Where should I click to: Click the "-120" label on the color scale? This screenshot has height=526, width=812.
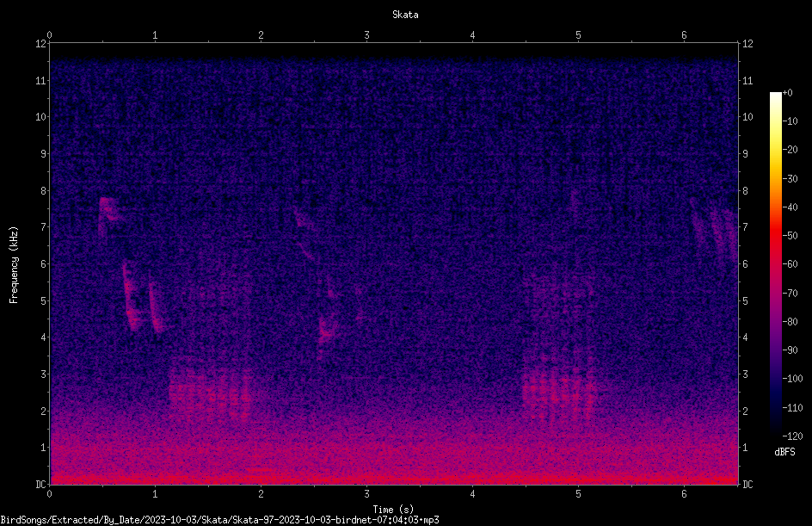[x=792, y=436]
